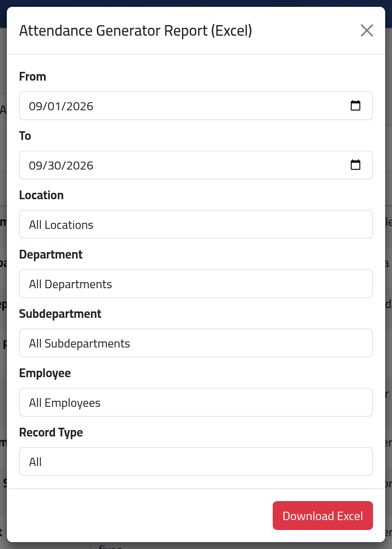This screenshot has height=549, width=392.
Task: Click the Employee label
Action: 45,373
